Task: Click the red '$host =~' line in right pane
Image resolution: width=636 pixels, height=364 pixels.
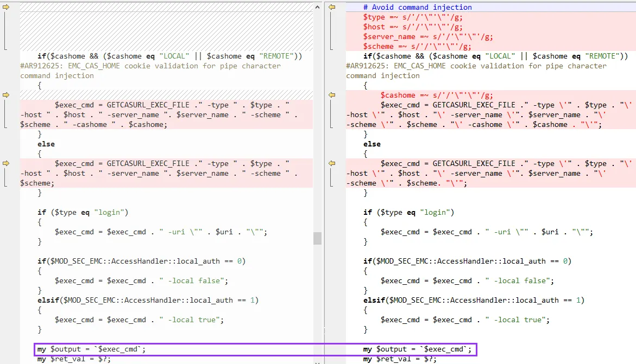Action: coord(413,27)
